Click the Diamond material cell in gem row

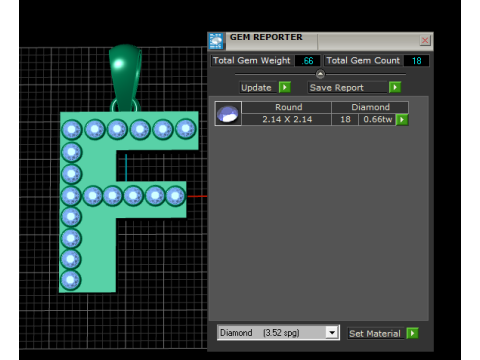click(370, 107)
